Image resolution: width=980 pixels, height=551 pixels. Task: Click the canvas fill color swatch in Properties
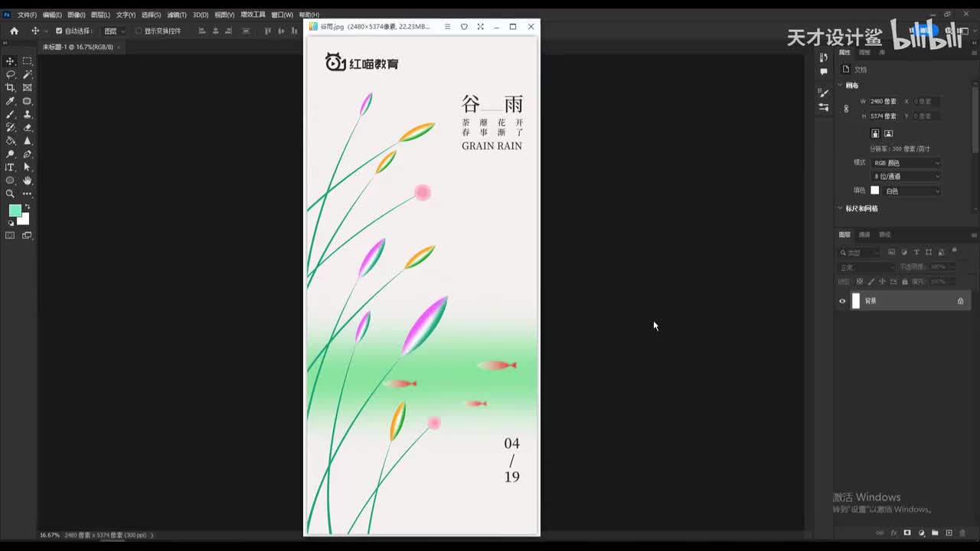pyautogui.click(x=875, y=191)
